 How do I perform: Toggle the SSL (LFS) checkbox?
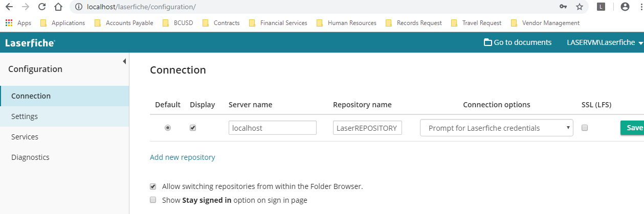[x=585, y=128]
